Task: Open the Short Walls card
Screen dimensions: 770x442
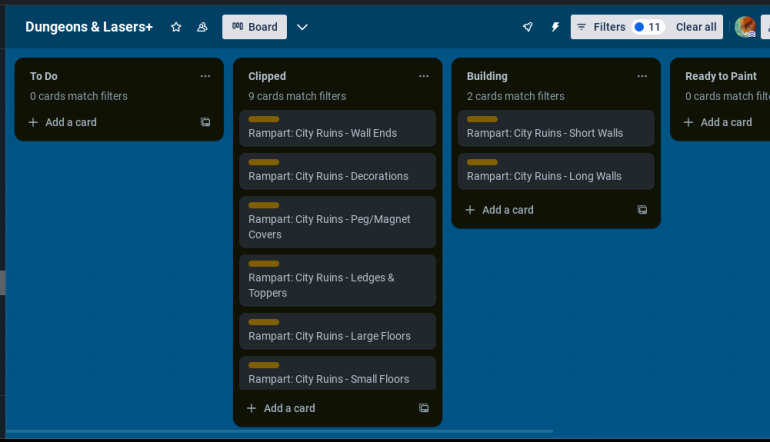Action: coord(545,134)
